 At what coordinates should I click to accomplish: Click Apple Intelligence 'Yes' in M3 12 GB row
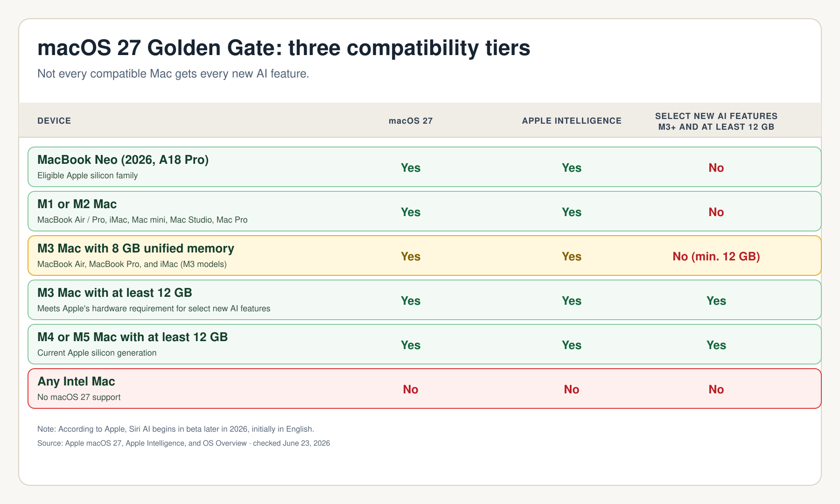tap(572, 301)
